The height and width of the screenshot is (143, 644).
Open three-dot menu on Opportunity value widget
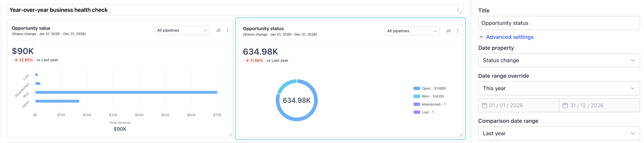click(x=227, y=30)
